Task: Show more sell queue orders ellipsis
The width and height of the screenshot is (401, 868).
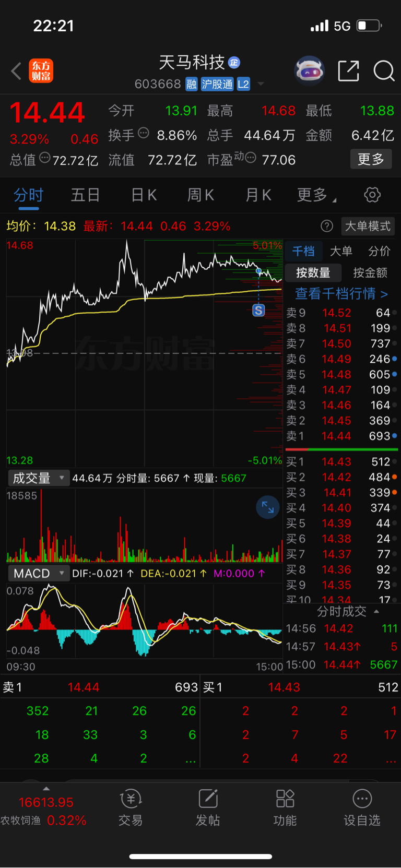Action: pos(191,760)
